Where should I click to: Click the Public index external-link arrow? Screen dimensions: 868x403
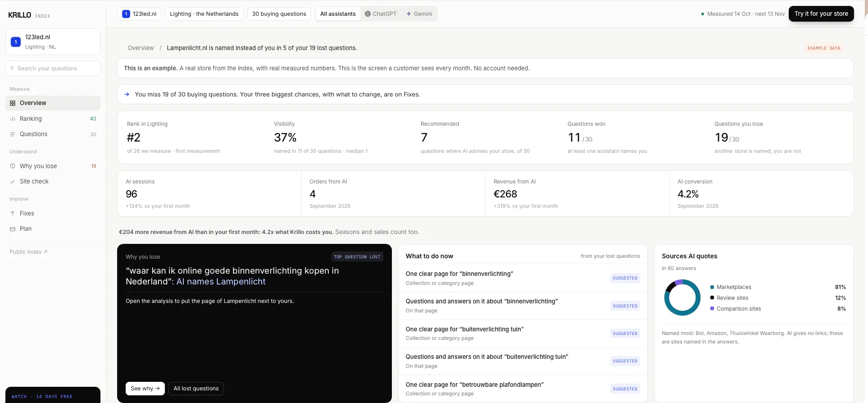[x=45, y=252]
